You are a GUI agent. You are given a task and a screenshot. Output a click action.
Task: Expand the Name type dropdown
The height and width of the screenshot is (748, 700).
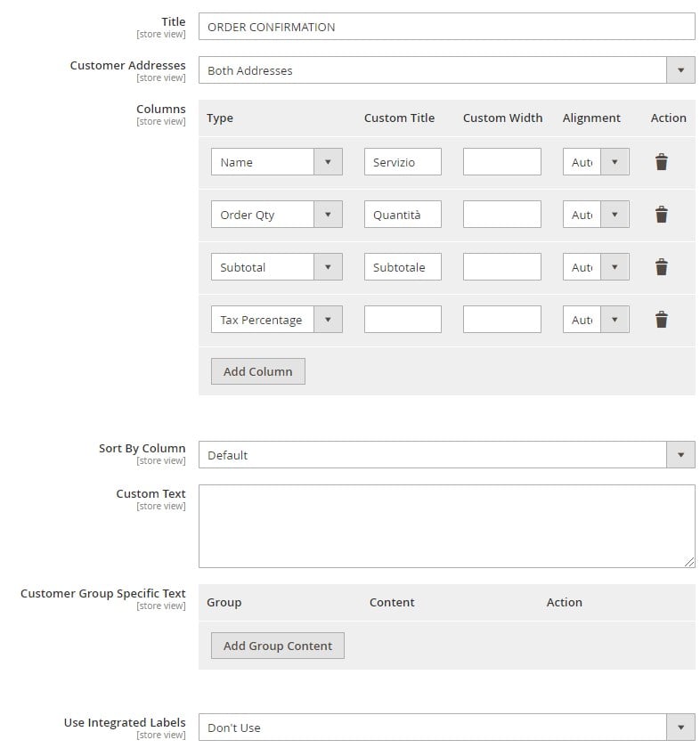click(277, 162)
